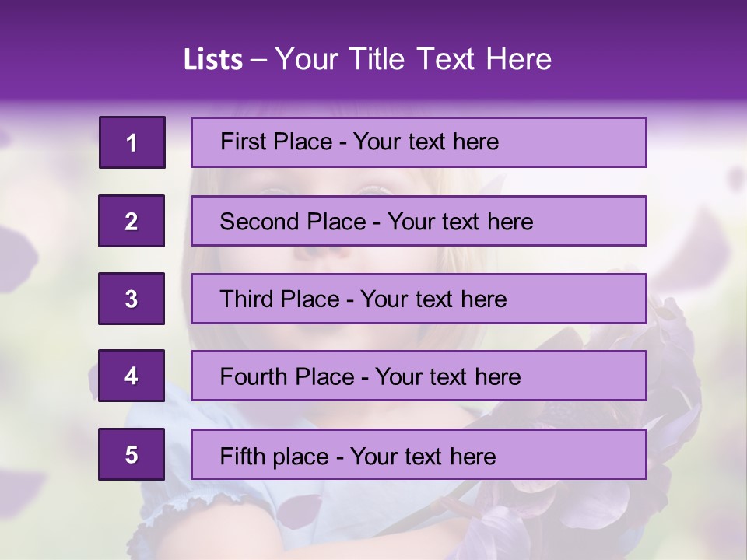
Task: Click the Third Place text bar
Action: (419, 299)
